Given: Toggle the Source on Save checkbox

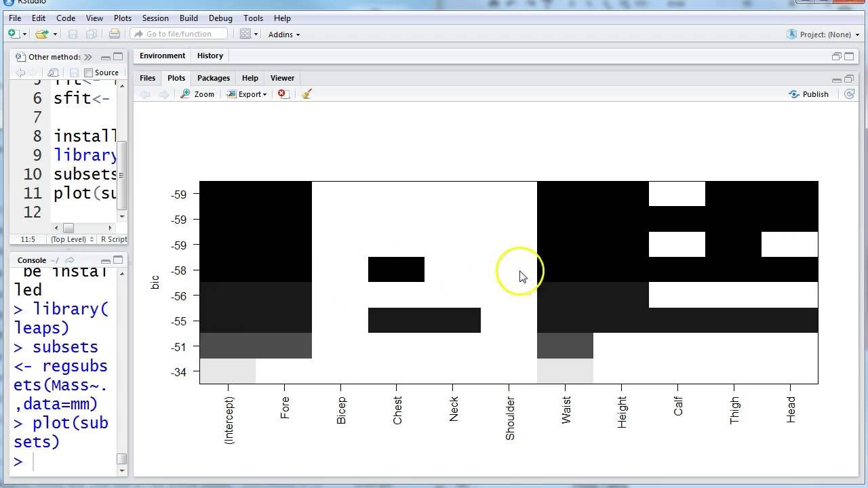Looking at the screenshot, I should [x=88, y=73].
